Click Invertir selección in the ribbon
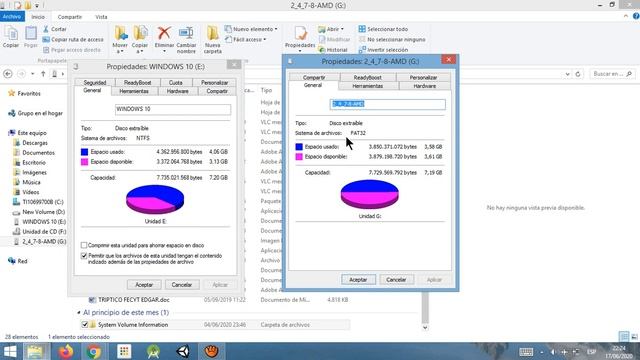 tap(383, 50)
